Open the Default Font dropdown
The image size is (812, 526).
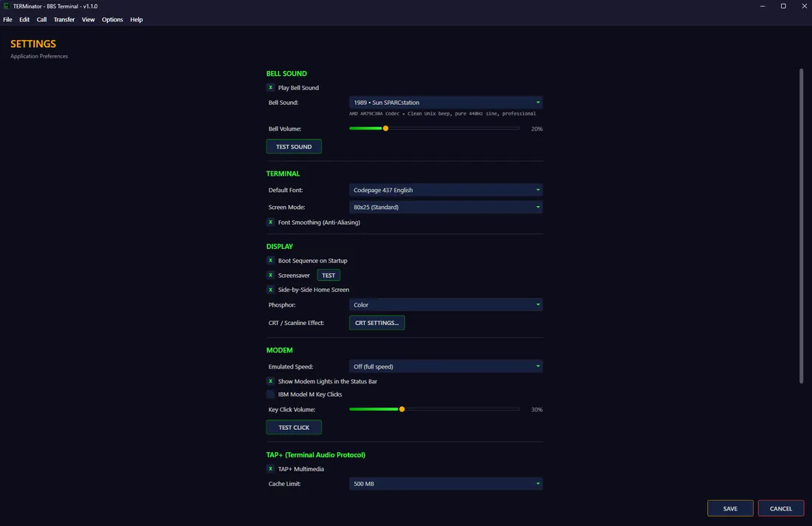click(x=446, y=190)
